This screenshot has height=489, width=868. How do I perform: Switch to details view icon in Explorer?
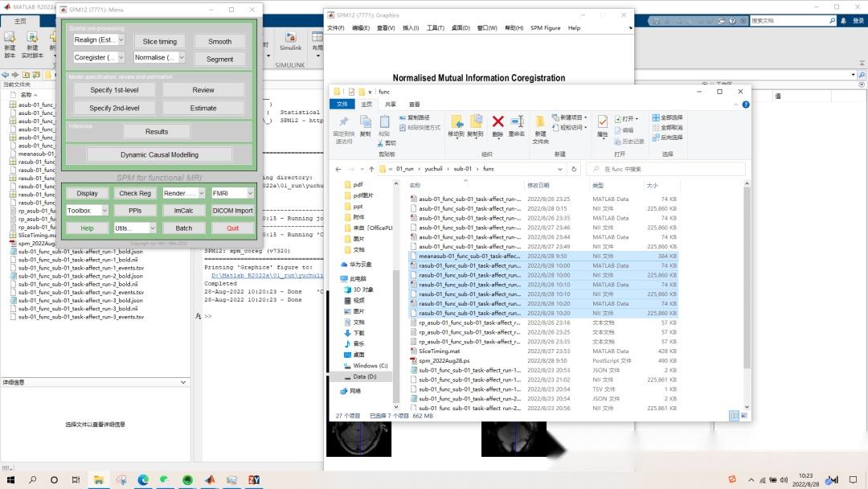click(734, 416)
